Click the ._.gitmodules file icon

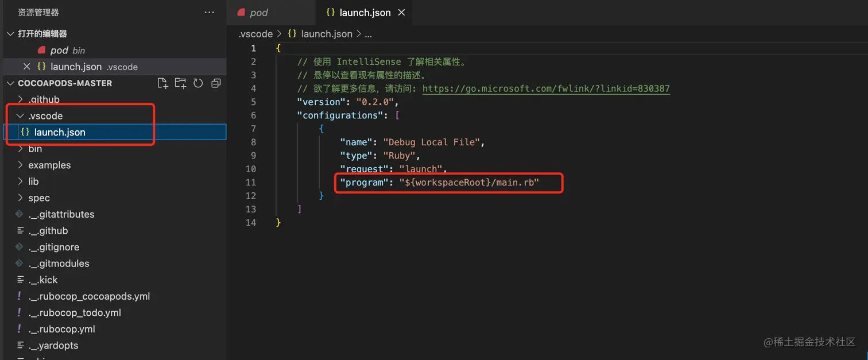pyautogui.click(x=20, y=264)
